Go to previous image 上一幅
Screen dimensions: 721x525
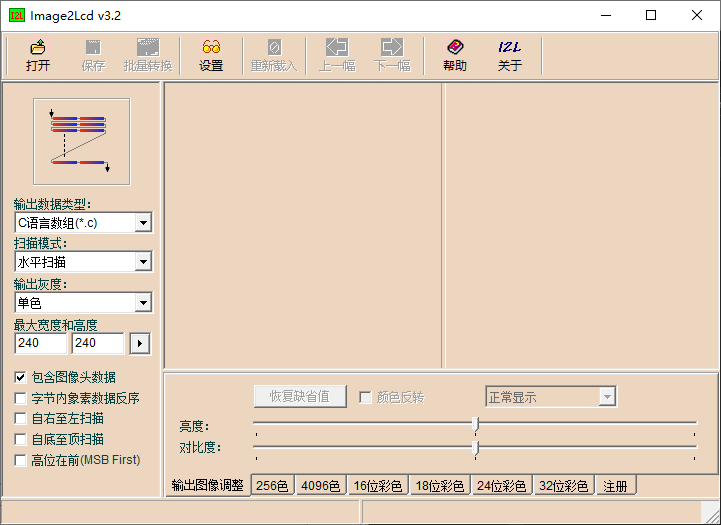(337, 56)
